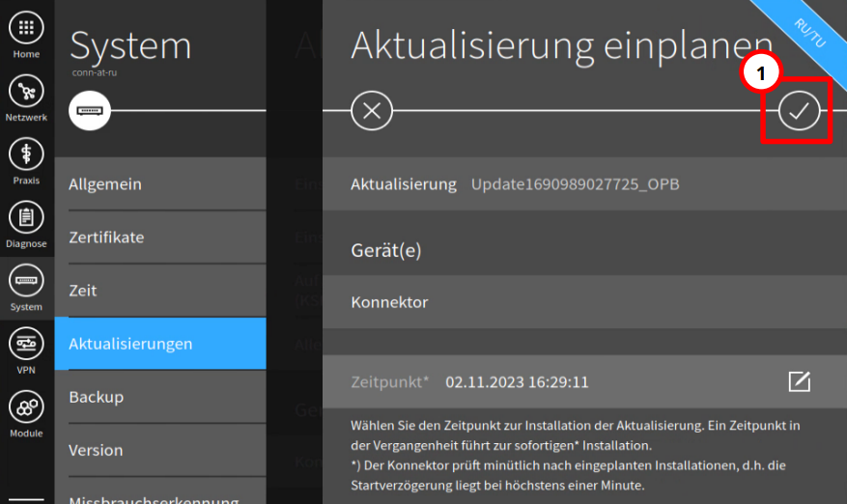847x504 pixels.
Task: Confirm schedule with the checkmark icon
Action: click(x=799, y=111)
